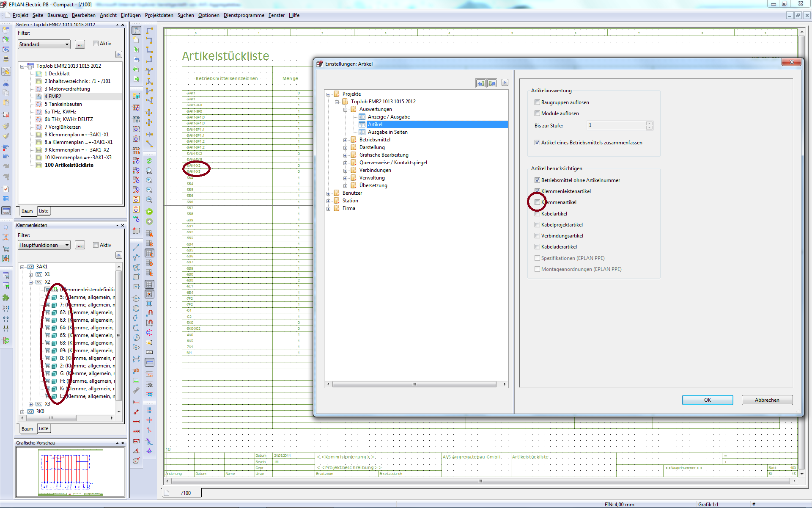Expand the 'Darstellung' settings folder
The height and width of the screenshot is (508, 812).
tap(345, 148)
